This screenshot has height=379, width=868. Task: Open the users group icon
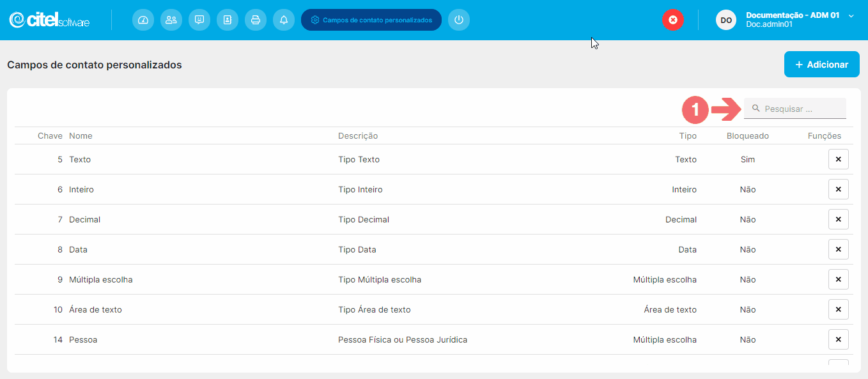[x=171, y=20]
